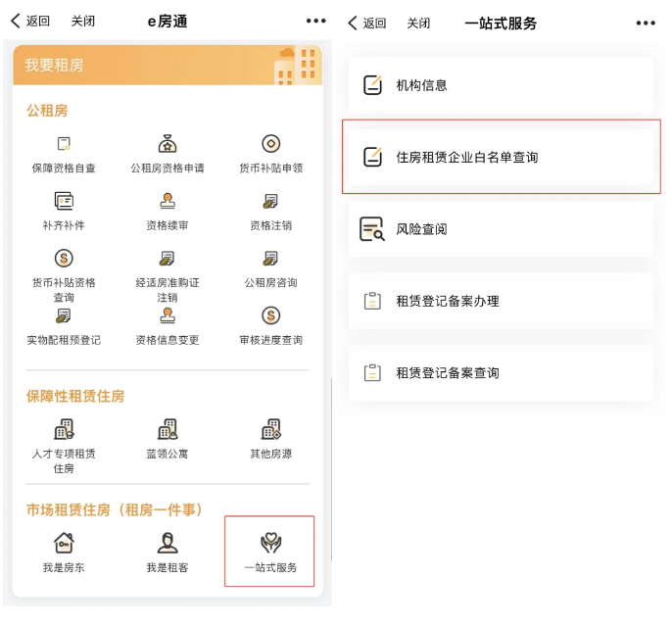Open 人才专项租赁住房 icon
The image size is (672, 626).
click(64, 430)
